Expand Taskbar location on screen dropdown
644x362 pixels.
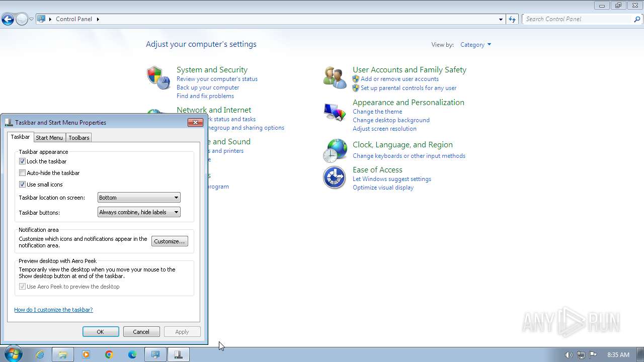pyautogui.click(x=139, y=198)
